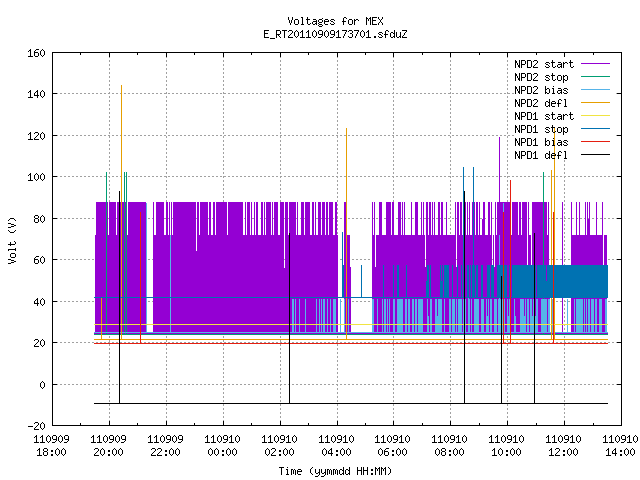Click the black NPD1 defl legend line
This screenshot has width=640, height=480.
595,155
